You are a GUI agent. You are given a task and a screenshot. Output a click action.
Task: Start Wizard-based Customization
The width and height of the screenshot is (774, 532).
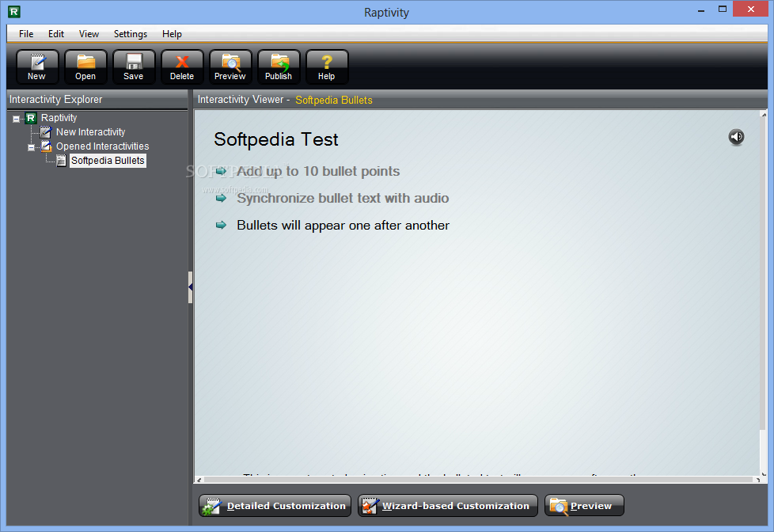448,506
